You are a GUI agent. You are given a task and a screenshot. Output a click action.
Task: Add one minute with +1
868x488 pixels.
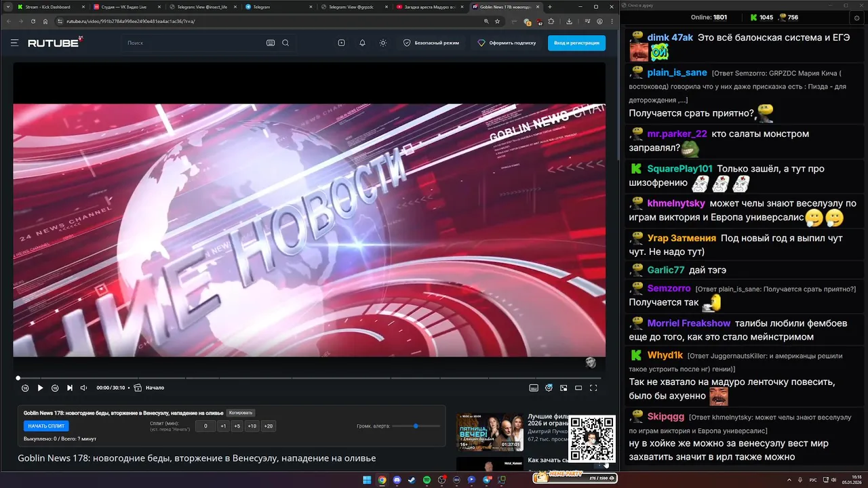[x=223, y=426]
